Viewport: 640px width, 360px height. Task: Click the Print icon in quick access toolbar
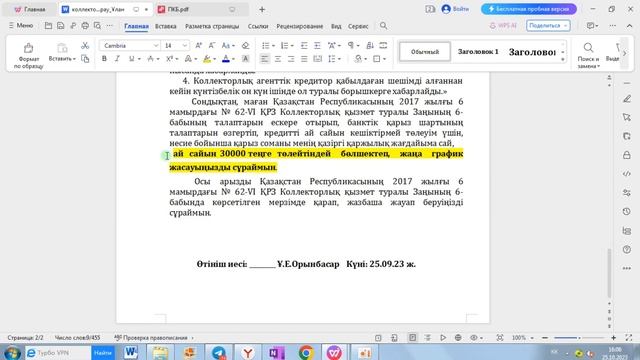[x=85, y=26]
